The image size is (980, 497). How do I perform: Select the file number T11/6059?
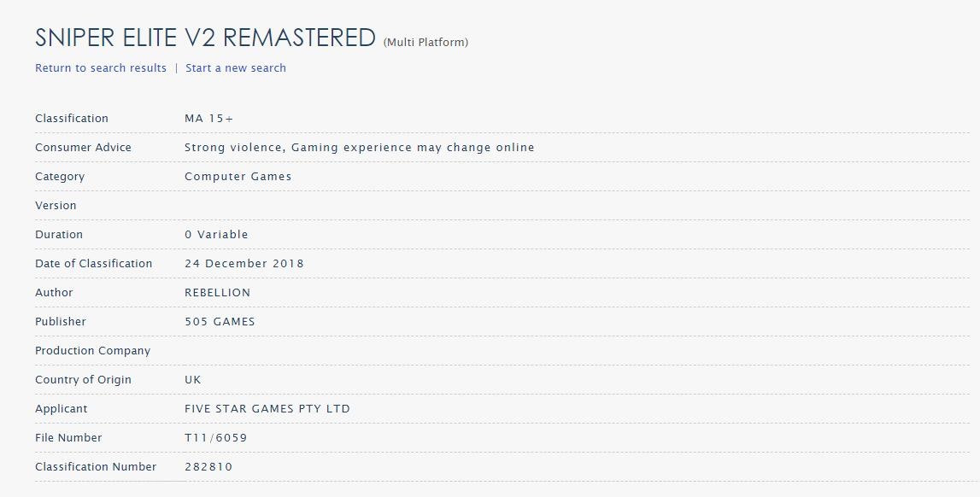coord(216,438)
